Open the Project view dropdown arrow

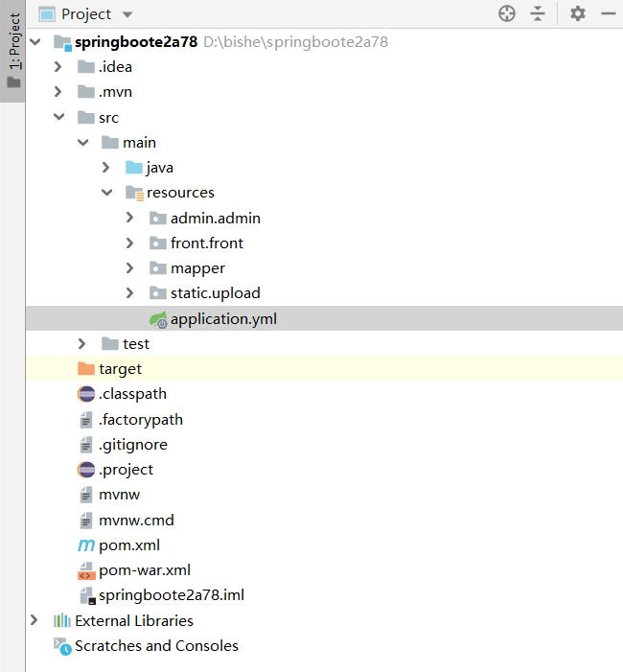coord(127,14)
